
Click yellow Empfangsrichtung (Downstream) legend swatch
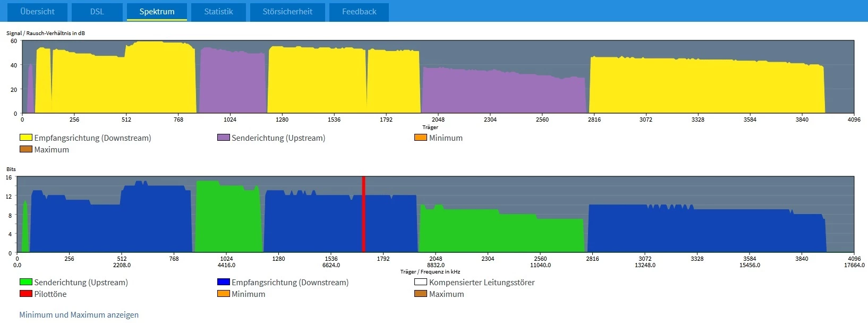[26, 138]
